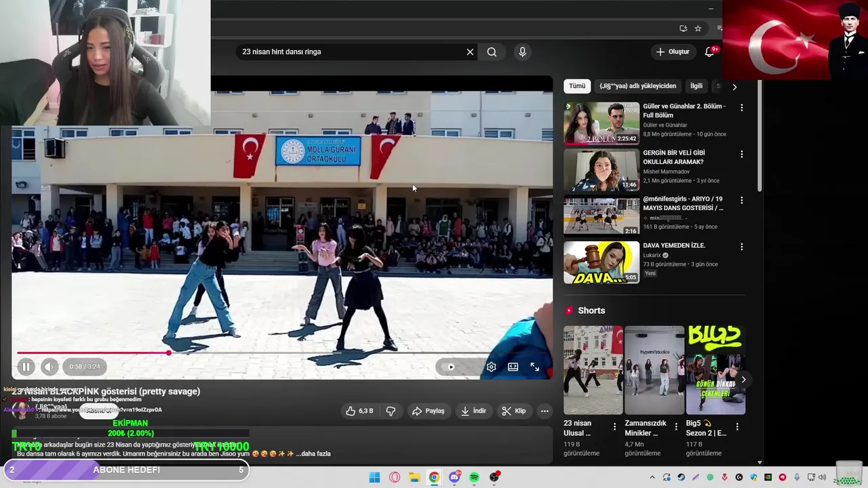868x488 pixels.
Task: Bookmark page with the star icon
Action: (x=698, y=28)
